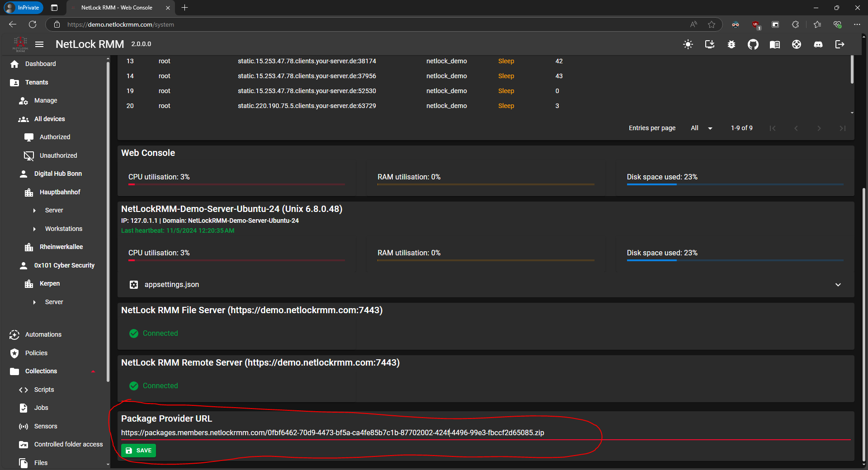Click the last heartbeat timestamp text
This screenshot has height=470, width=868.
[x=178, y=230]
